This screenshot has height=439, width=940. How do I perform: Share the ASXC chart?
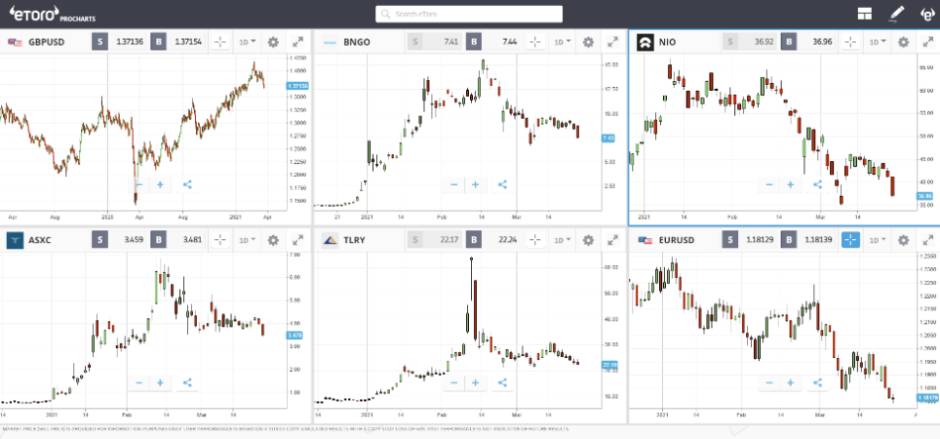coord(187,383)
